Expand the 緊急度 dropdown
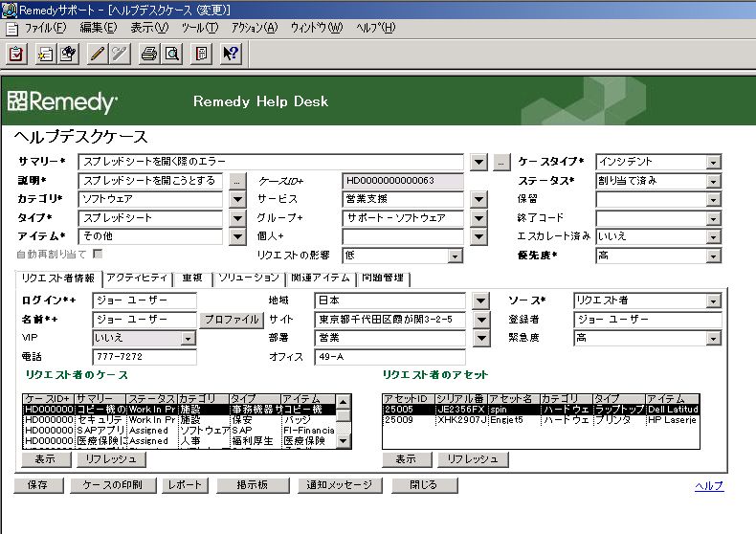Viewport: 756px width, 534px height. (713, 339)
